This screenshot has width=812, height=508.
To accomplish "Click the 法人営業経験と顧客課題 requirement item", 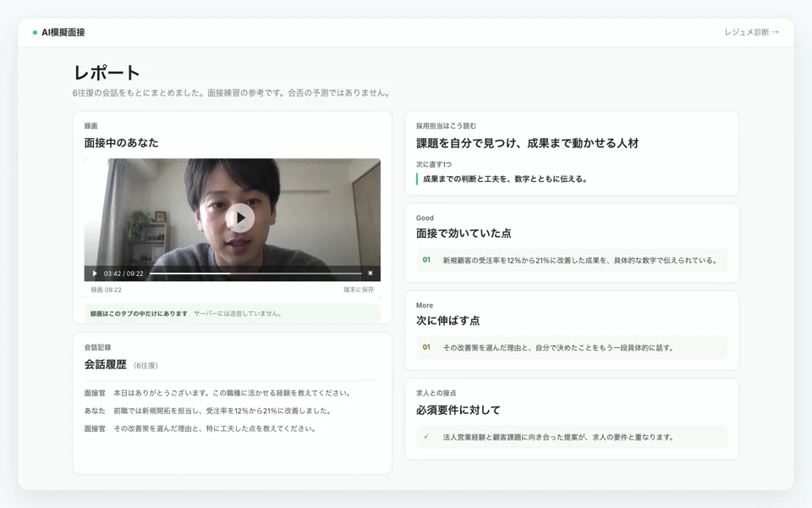I will point(572,437).
